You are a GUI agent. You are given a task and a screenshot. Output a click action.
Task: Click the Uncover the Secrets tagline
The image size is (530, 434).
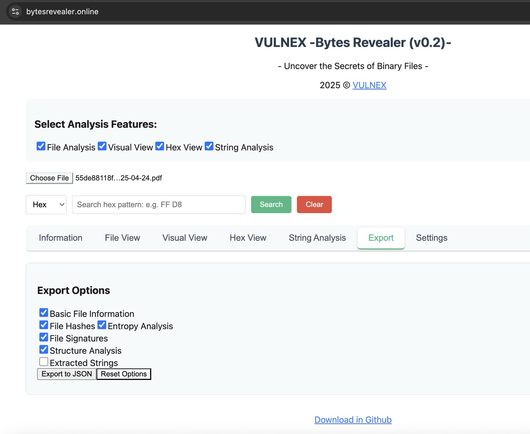pos(353,66)
